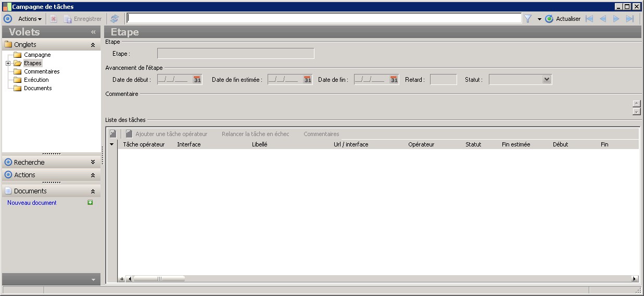Click the first task list toolbar icon
This screenshot has height=296, width=644.
click(x=112, y=134)
